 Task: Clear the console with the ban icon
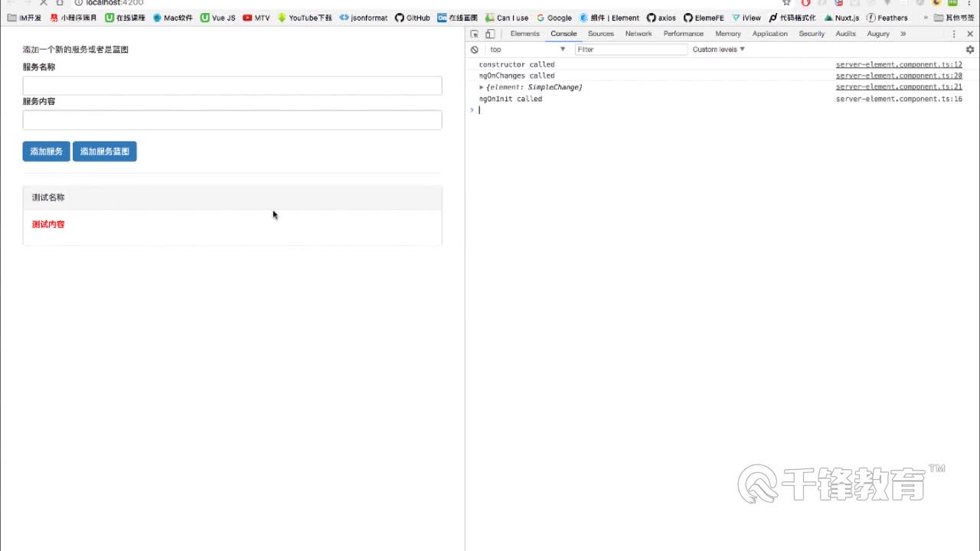[x=475, y=49]
